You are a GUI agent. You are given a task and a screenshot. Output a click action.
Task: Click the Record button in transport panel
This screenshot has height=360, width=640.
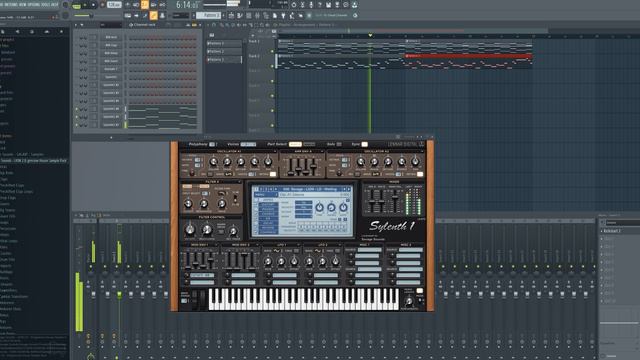pyautogui.click(x=102, y=5)
